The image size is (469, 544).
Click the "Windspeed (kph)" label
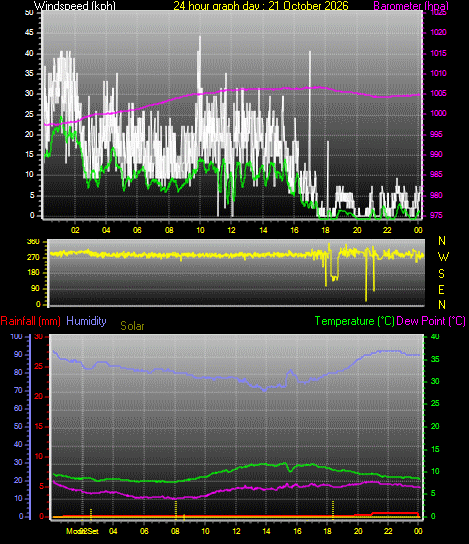(x=75, y=6)
